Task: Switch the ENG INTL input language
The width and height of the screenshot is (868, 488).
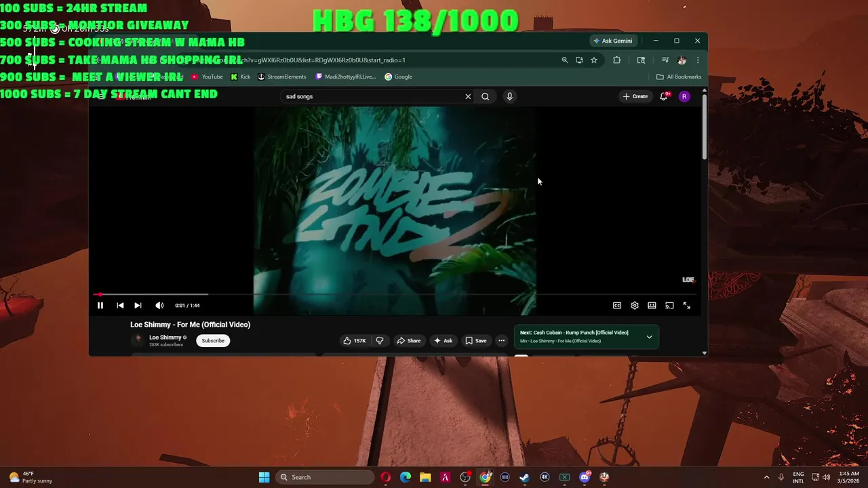Action: (x=799, y=477)
